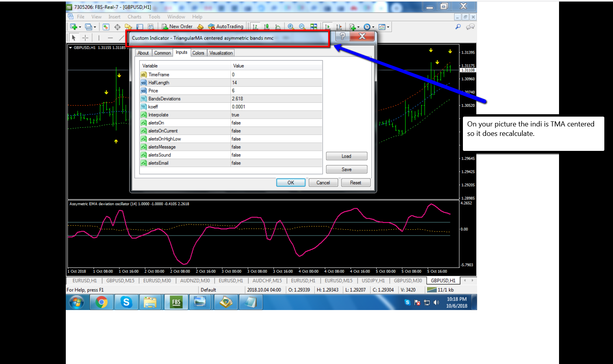The image size is (613, 364).
Task: Switch to the Visualization tab
Action: point(221,53)
